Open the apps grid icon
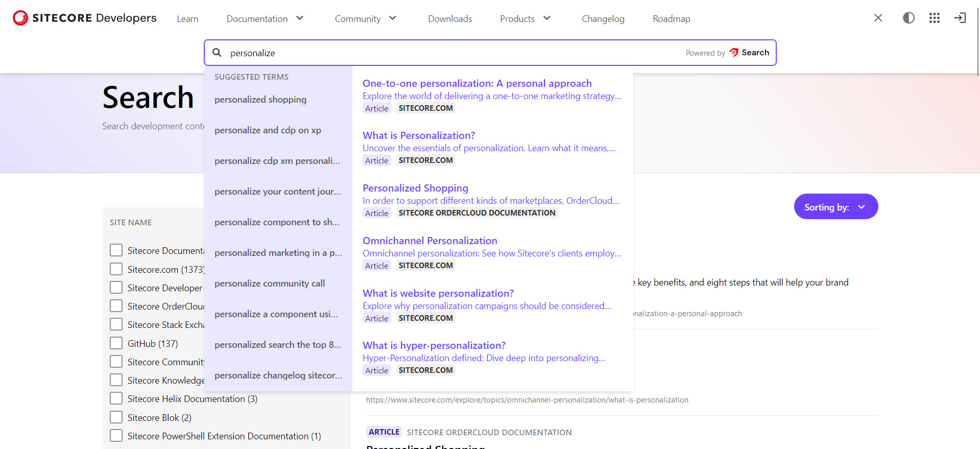Image resolution: width=980 pixels, height=449 pixels. (x=935, y=18)
